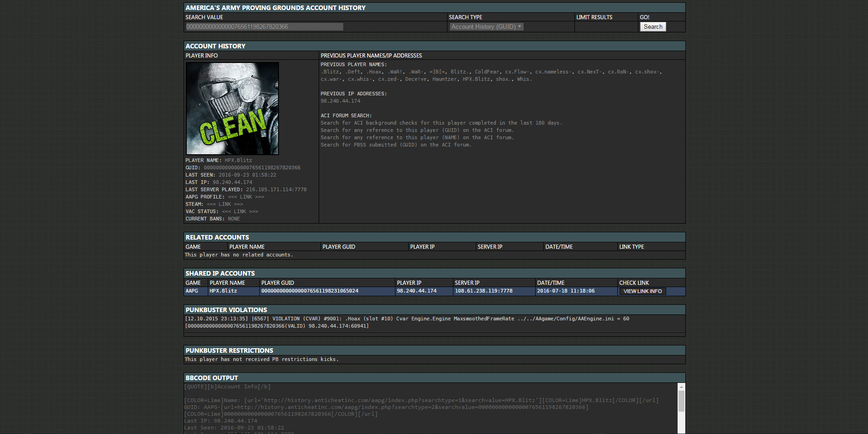Click shared account server IP 108.61.238.119:7778
Image resolution: width=868 pixels, height=434 pixels.
(x=484, y=291)
